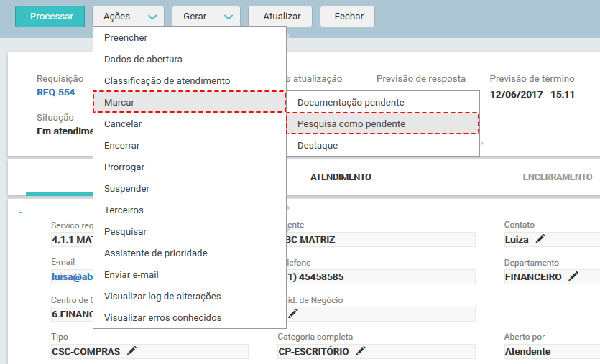Open the Ações dropdown
The height and width of the screenshot is (364, 600).
point(128,17)
